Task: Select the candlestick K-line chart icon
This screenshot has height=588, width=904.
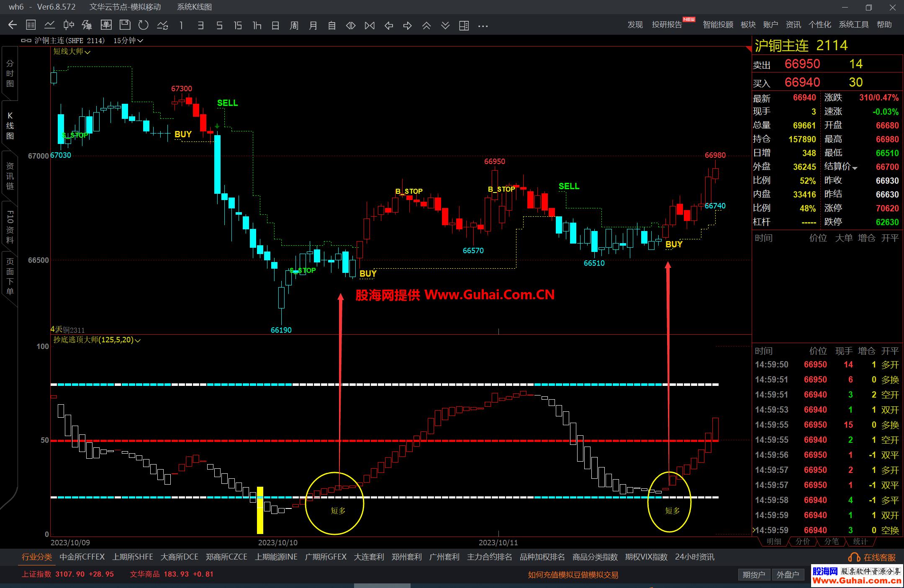Action: [69, 25]
